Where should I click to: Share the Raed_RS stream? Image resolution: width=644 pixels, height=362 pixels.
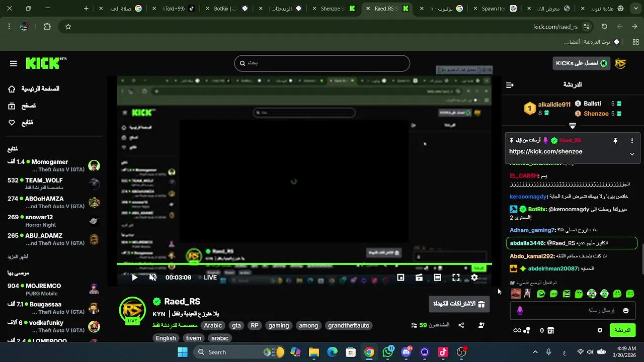click(461, 325)
